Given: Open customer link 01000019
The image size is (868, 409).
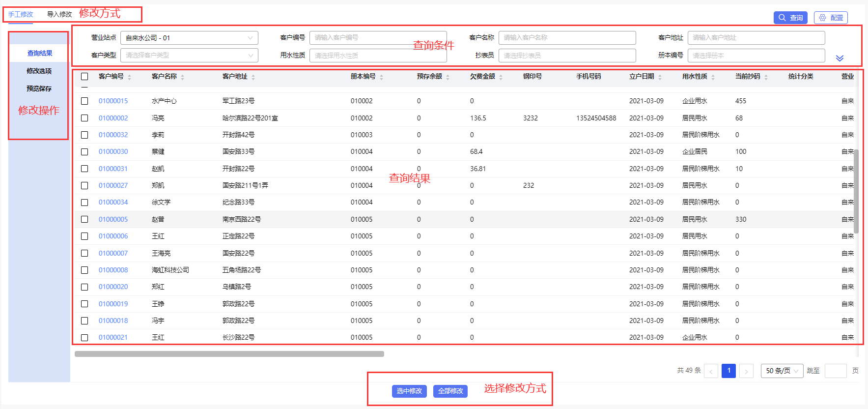Looking at the screenshot, I should pyautogui.click(x=113, y=304).
